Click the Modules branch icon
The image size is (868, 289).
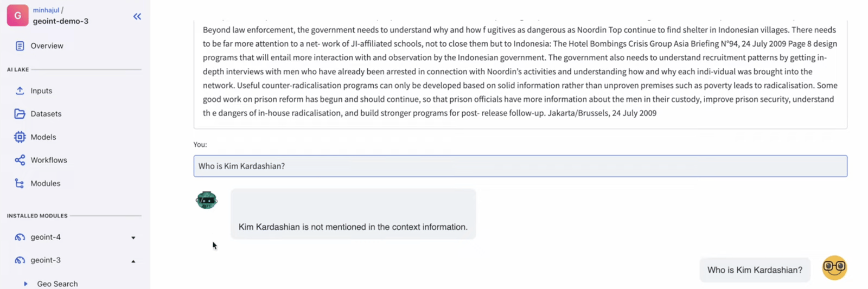pyautogui.click(x=20, y=183)
